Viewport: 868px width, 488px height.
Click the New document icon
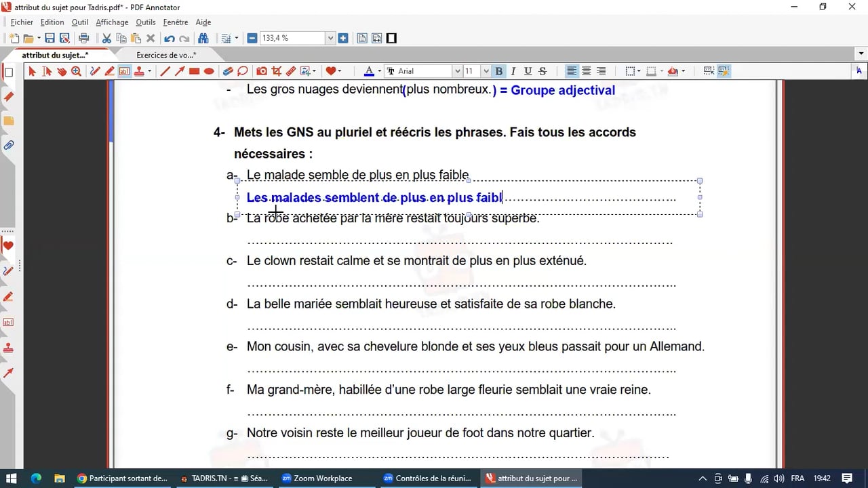tap(14, 39)
